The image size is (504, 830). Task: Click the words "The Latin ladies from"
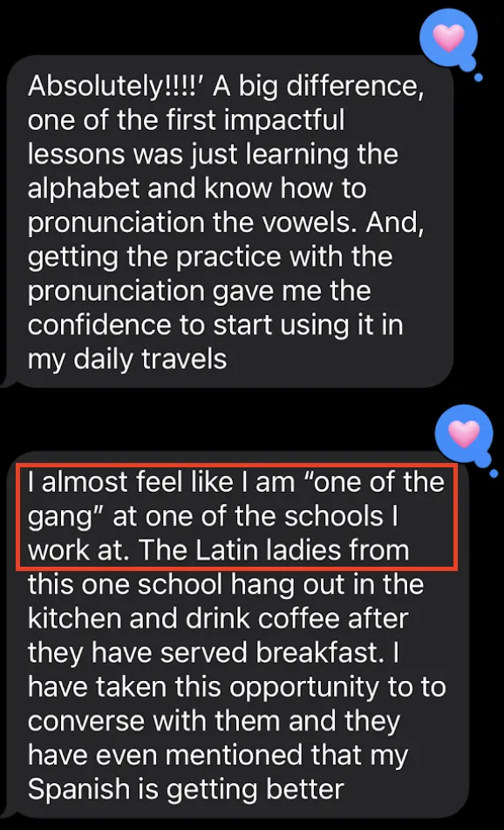(274, 550)
